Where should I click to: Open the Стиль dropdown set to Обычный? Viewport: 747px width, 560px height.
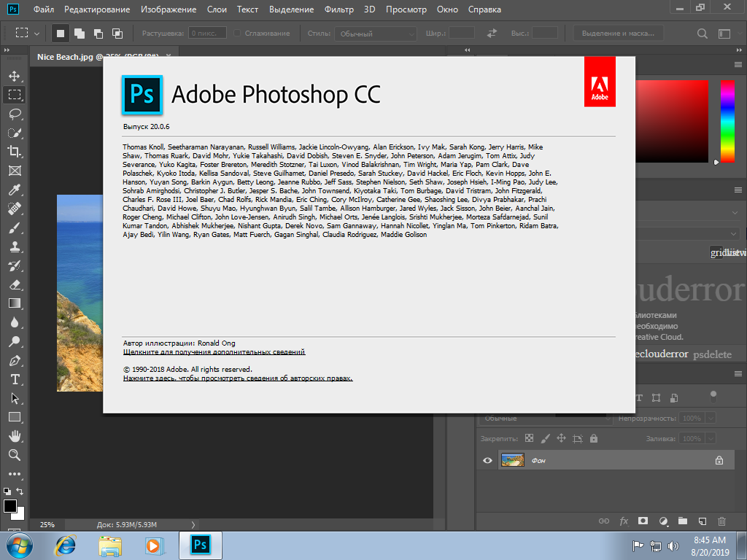click(x=375, y=34)
